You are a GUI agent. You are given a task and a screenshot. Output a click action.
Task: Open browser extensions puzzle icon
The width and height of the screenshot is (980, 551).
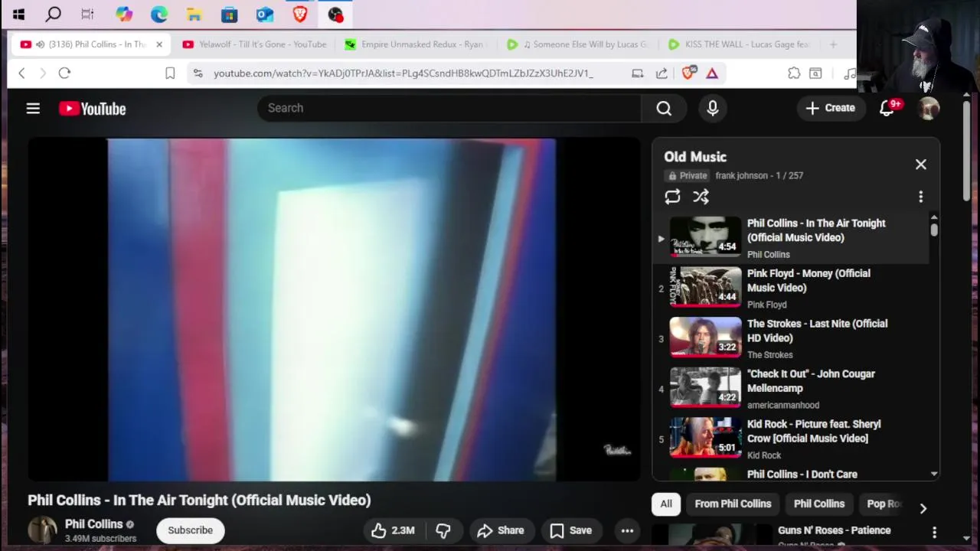pyautogui.click(x=794, y=73)
